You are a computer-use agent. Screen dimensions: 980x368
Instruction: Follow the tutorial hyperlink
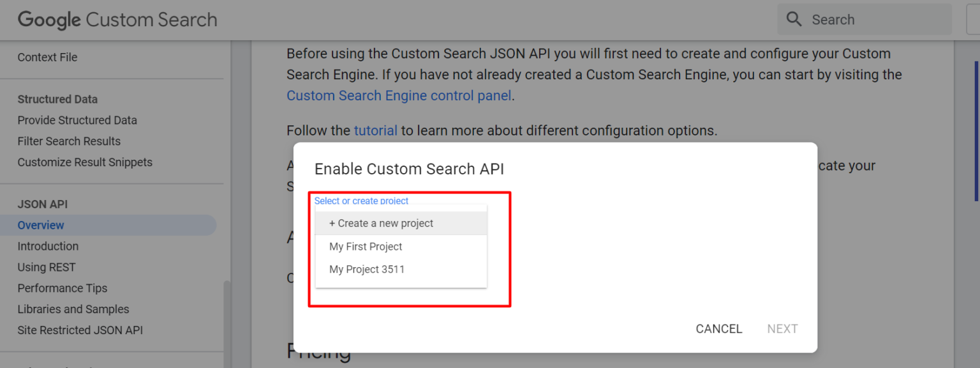[x=375, y=130]
